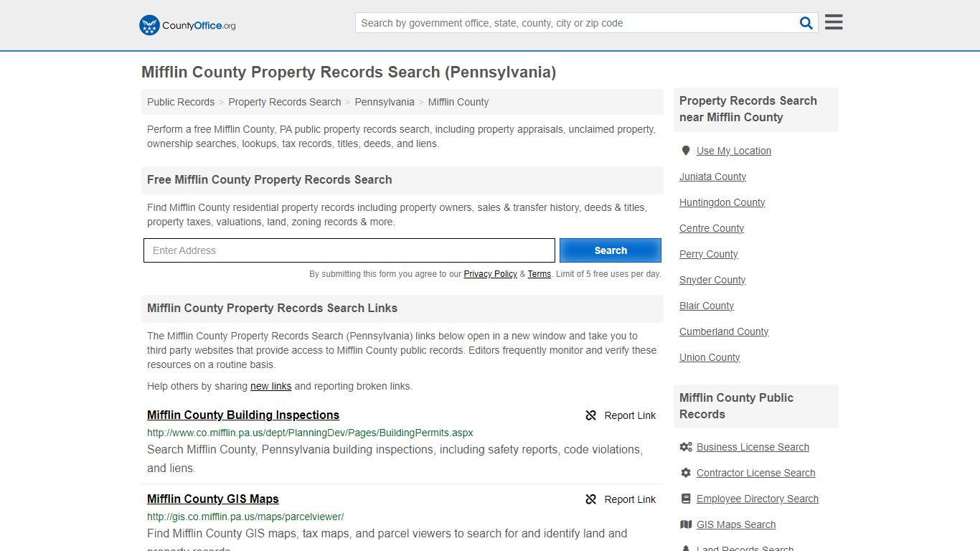Open Huntingdon County property records
The width and height of the screenshot is (980, 551).
coord(722,202)
